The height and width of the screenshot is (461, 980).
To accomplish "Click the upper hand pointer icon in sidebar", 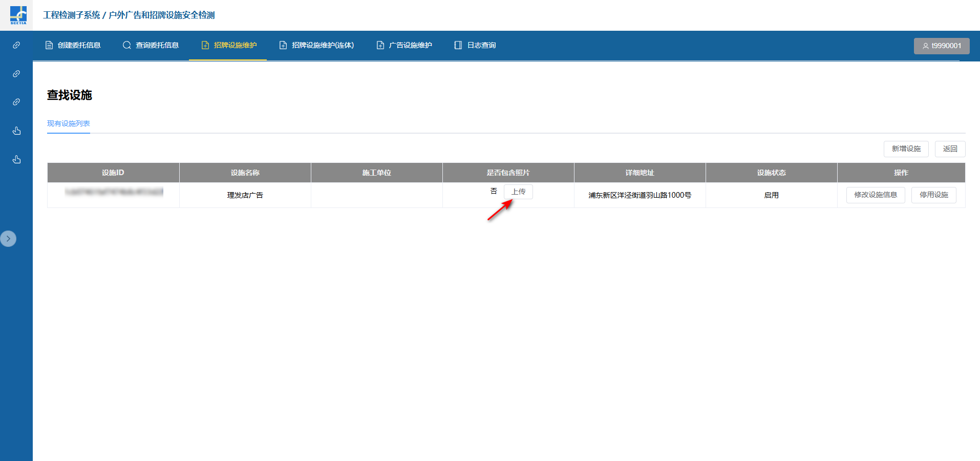I will pyautogui.click(x=16, y=131).
